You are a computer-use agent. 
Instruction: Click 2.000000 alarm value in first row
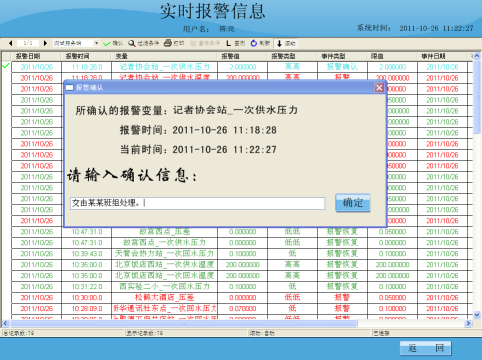[242, 67]
